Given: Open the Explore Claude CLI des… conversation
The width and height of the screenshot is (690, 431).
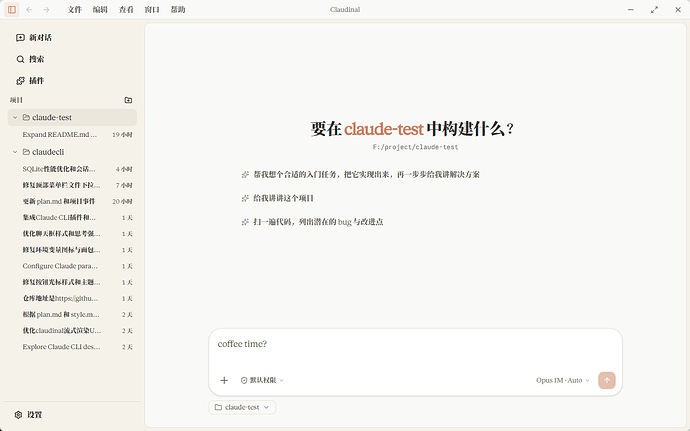Looking at the screenshot, I should 72,347.
